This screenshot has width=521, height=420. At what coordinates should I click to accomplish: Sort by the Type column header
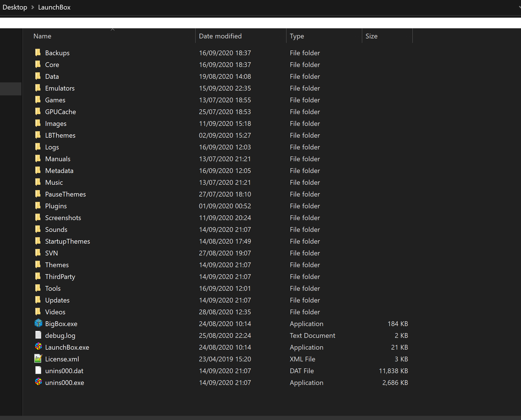point(297,36)
